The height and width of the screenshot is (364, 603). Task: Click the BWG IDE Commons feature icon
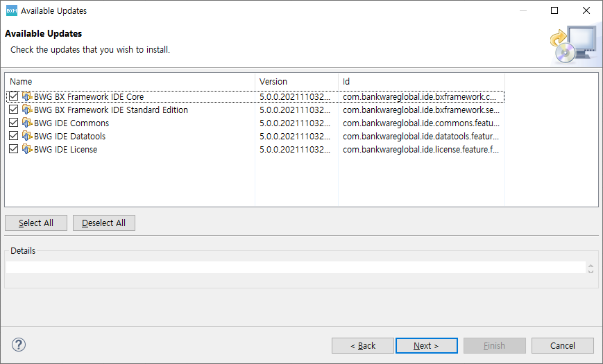[x=27, y=123]
